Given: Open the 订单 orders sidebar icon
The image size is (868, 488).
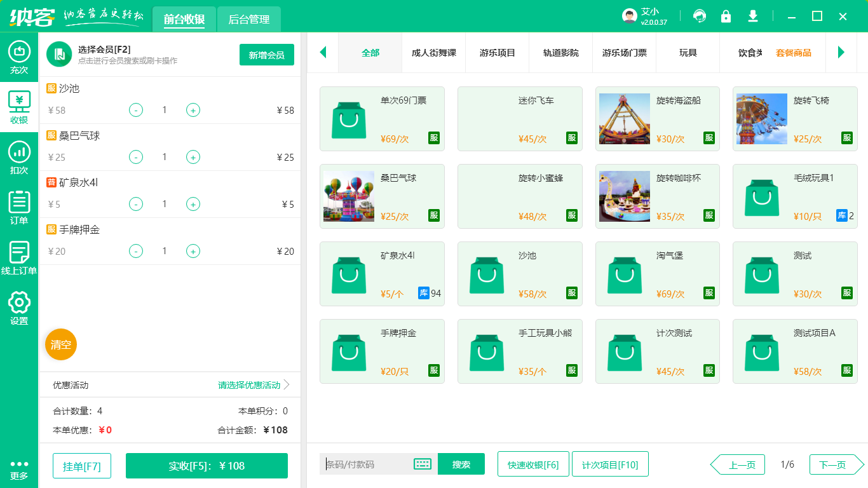Looking at the screenshot, I should click(18, 206).
